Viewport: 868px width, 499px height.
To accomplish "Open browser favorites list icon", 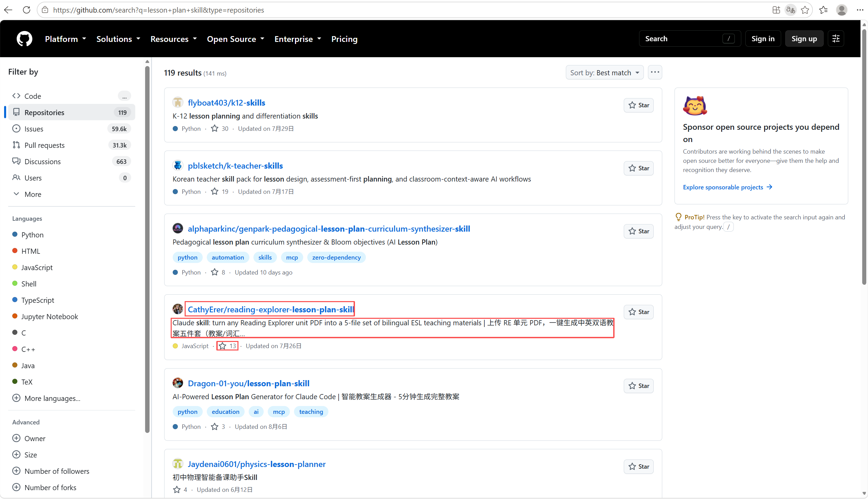I will point(823,10).
